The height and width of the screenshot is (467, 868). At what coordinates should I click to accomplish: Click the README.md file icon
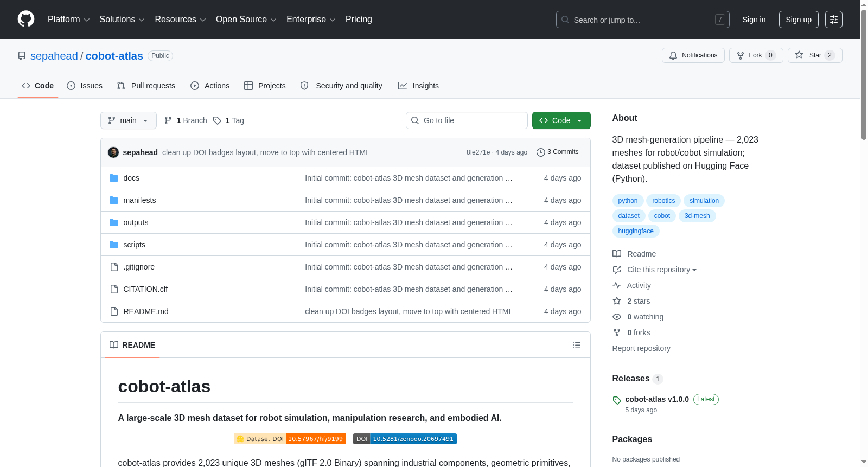(x=114, y=311)
